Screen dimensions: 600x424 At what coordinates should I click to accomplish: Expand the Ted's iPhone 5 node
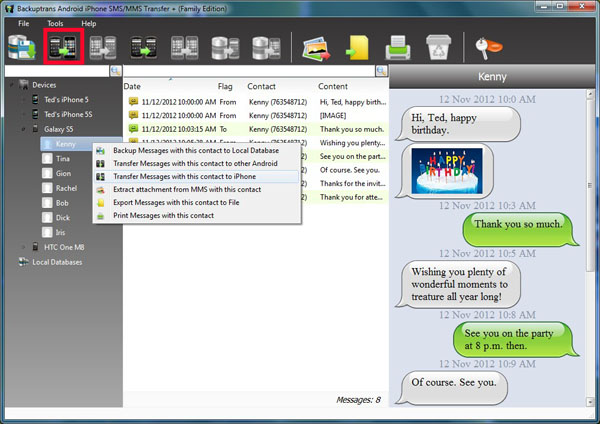(23, 100)
